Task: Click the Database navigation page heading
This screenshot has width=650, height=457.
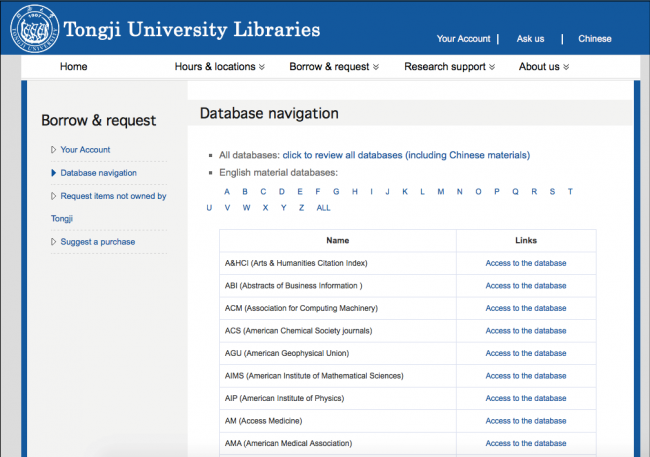Action: point(269,113)
